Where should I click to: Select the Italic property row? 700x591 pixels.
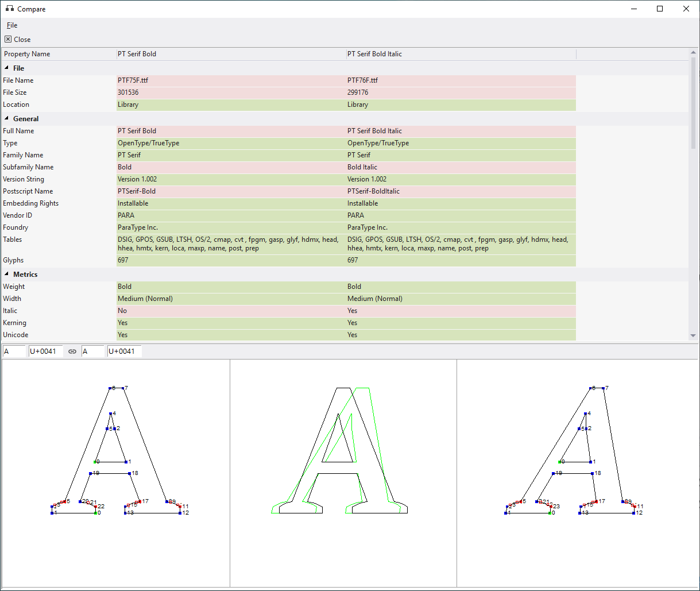(57, 310)
